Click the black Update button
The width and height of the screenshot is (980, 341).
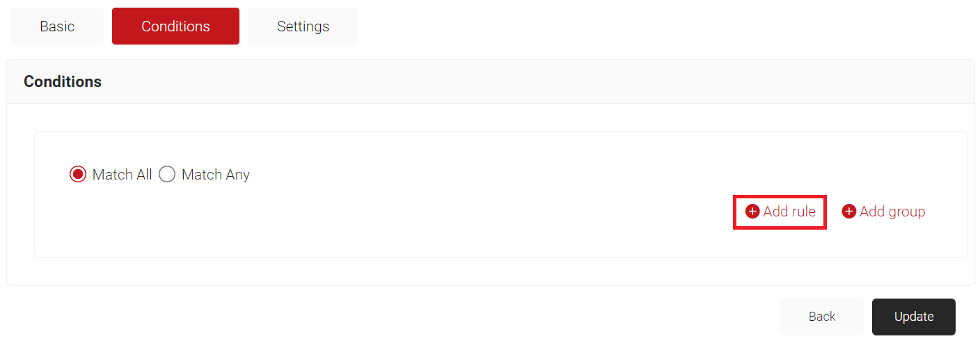coord(913,317)
